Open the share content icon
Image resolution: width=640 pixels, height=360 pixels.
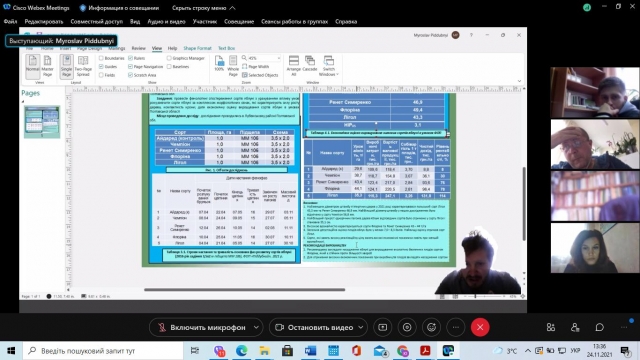(x=382, y=327)
